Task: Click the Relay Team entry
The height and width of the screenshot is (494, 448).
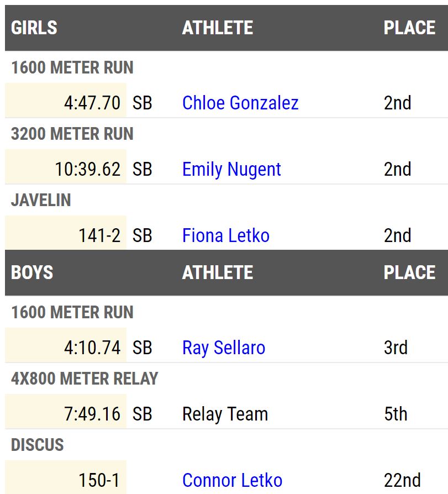Action: click(225, 414)
